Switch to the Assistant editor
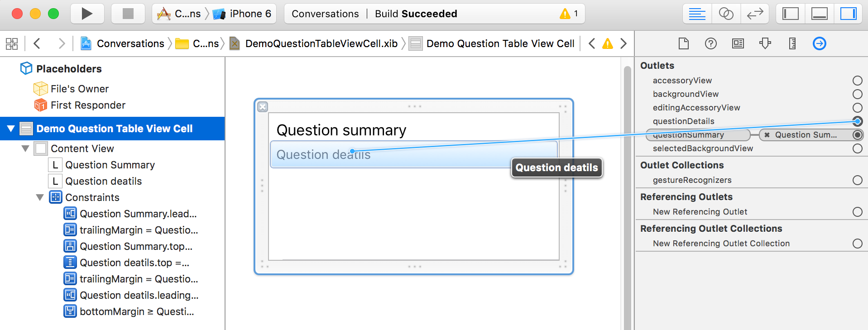868x330 pixels. pyautogui.click(x=726, y=14)
